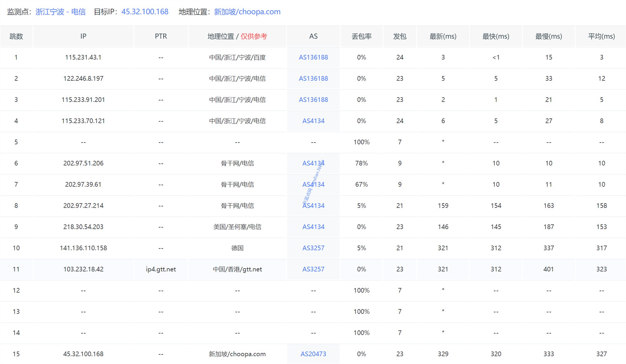Click the 最新(ms) column header
Viewport: 626px width, 364px height.
[x=443, y=36]
